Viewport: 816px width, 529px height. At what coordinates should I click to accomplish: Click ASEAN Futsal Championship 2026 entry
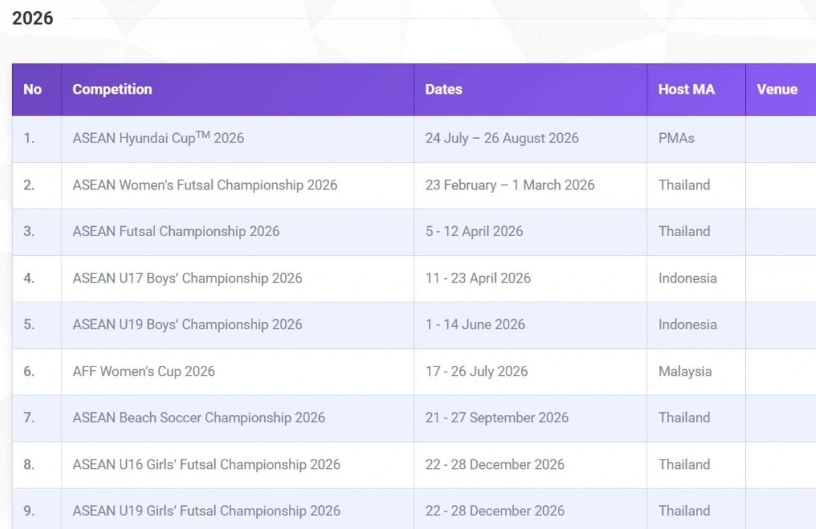point(176,231)
